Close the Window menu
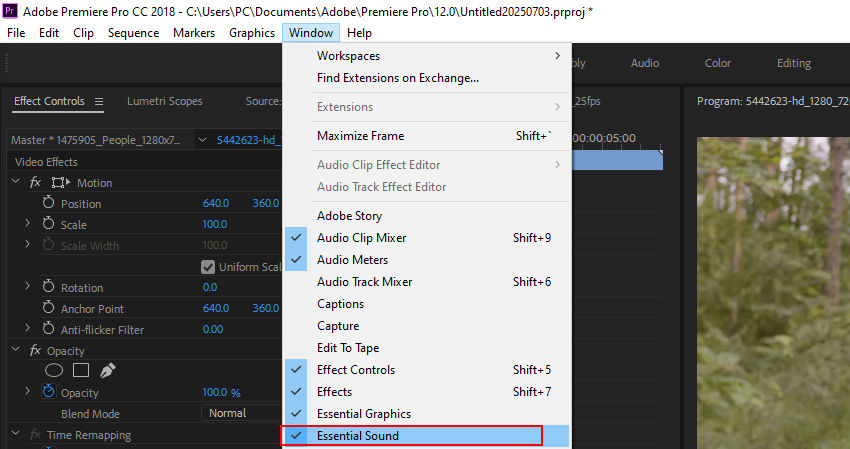The width and height of the screenshot is (850, 449). [311, 33]
